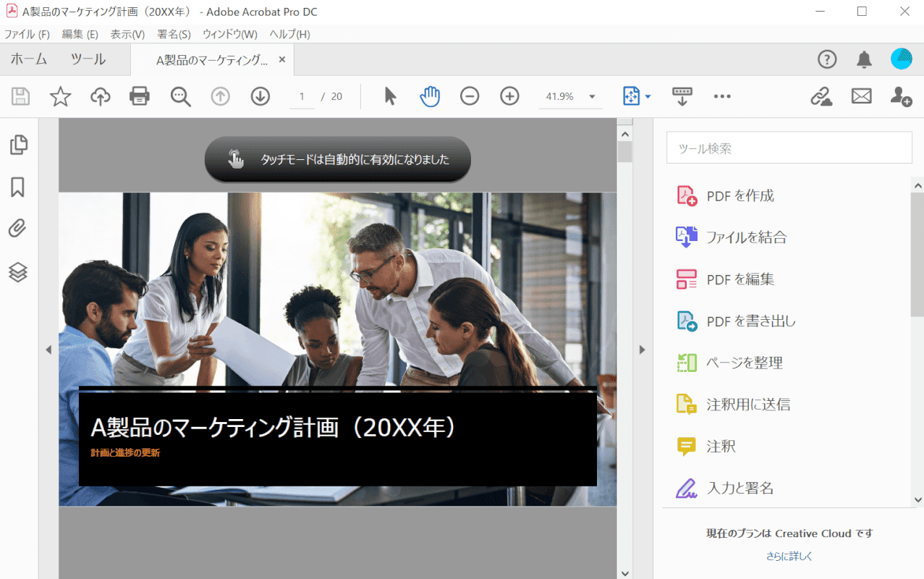Click PDF を作成 tool

pos(725,195)
